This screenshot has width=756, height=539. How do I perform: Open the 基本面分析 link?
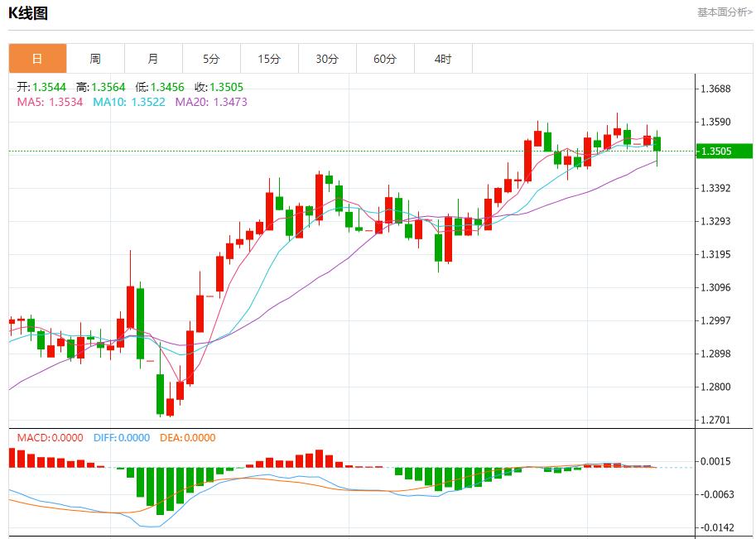tap(725, 12)
